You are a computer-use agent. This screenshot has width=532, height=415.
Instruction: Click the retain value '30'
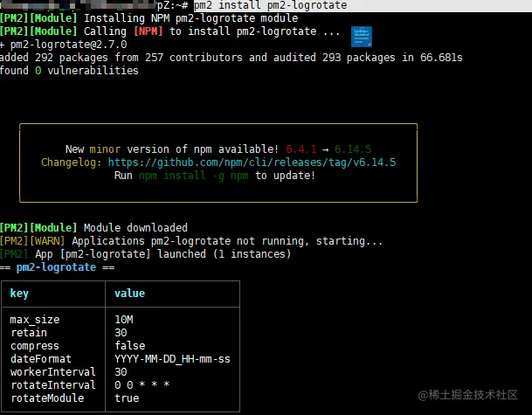121,333
